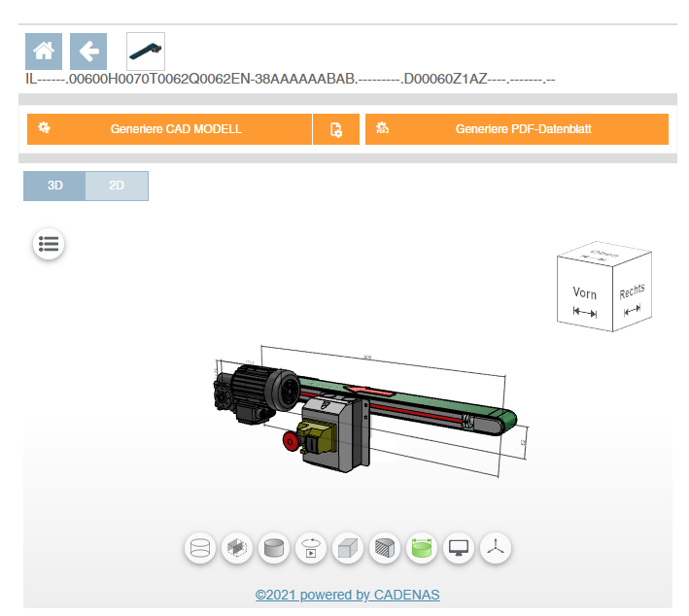Toggle the green dimensions display icon

click(422, 548)
